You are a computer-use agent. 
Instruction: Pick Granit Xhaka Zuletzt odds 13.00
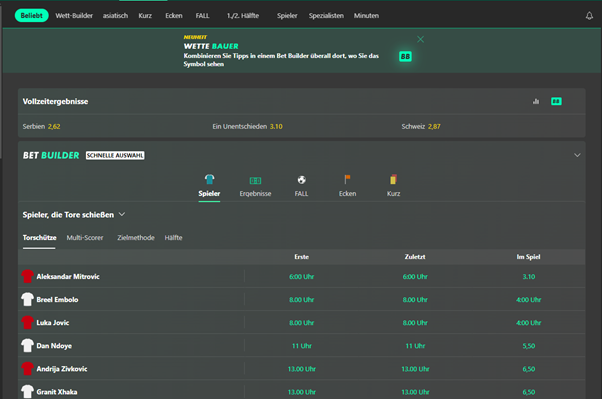415,392
